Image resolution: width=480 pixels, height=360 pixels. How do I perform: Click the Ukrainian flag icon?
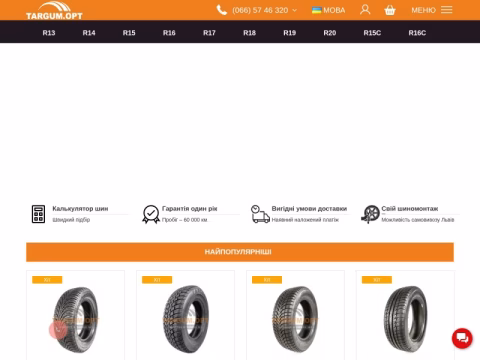tap(316, 10)
